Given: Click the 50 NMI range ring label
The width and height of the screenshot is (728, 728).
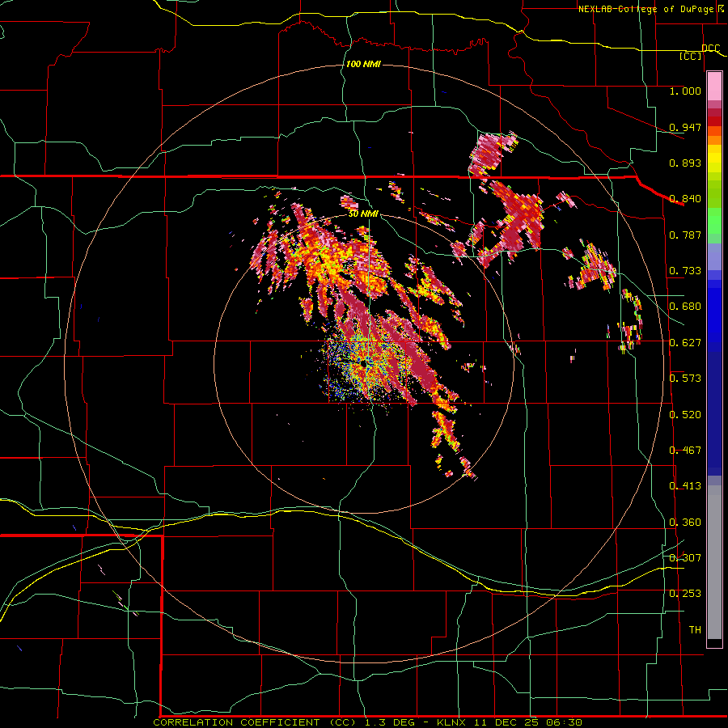Looking at the screenshot, I should [363, 214].
